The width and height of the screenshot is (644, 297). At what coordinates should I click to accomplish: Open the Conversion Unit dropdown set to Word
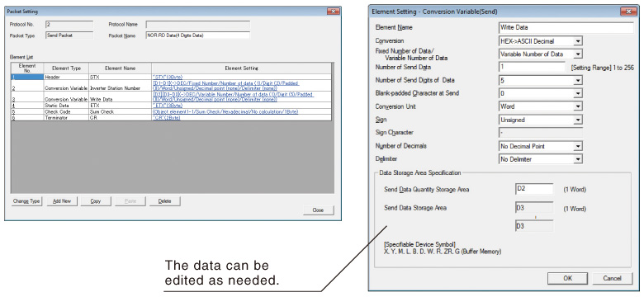pyautogui.click(x=541, y=106)
